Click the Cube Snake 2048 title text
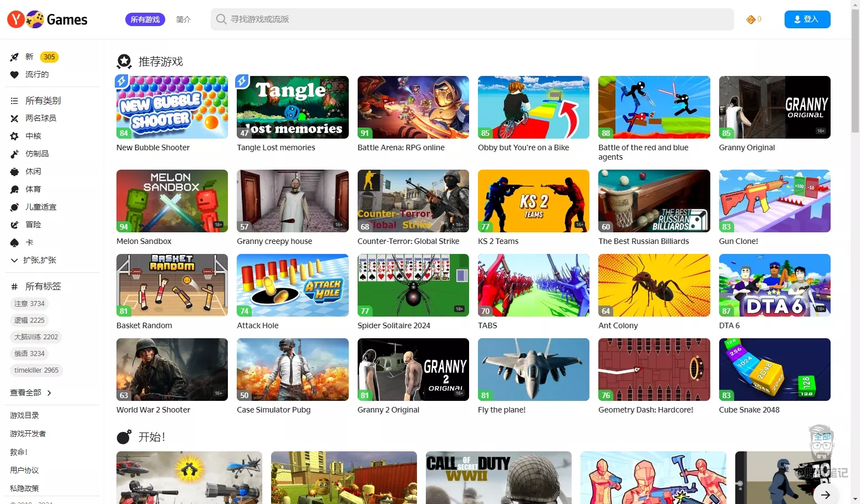 [749, 410]
